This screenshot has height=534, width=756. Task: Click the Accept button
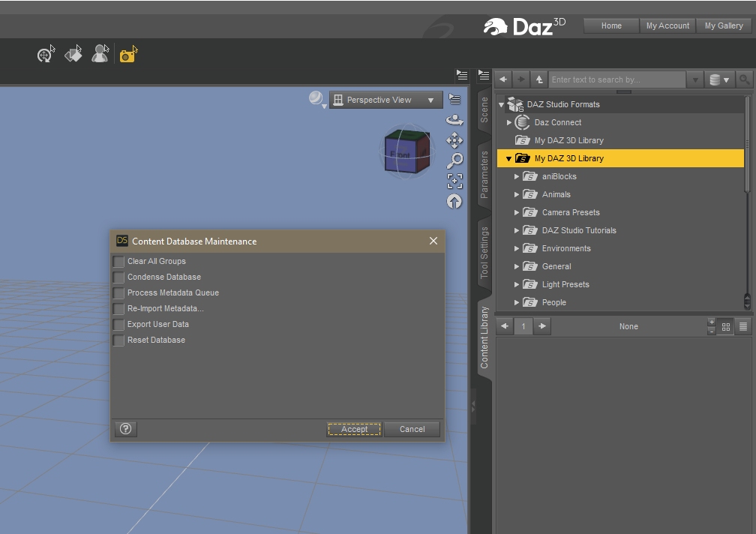[x=354, y=429]
